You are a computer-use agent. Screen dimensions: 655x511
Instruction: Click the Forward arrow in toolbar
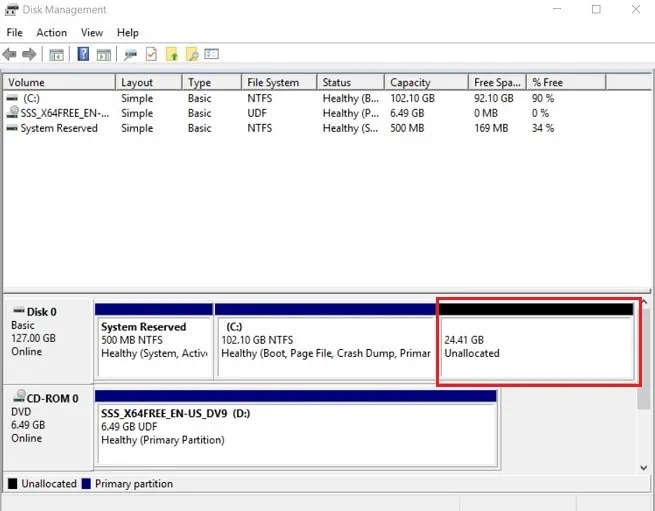point(30,54)
